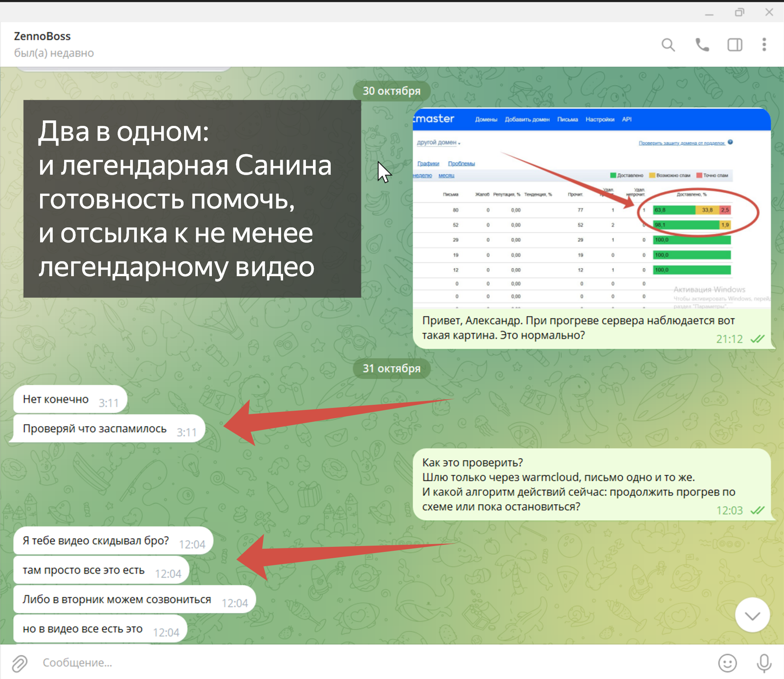
Task: Jump to bottom with the chevron button
Action: click(x=752, y=616)
